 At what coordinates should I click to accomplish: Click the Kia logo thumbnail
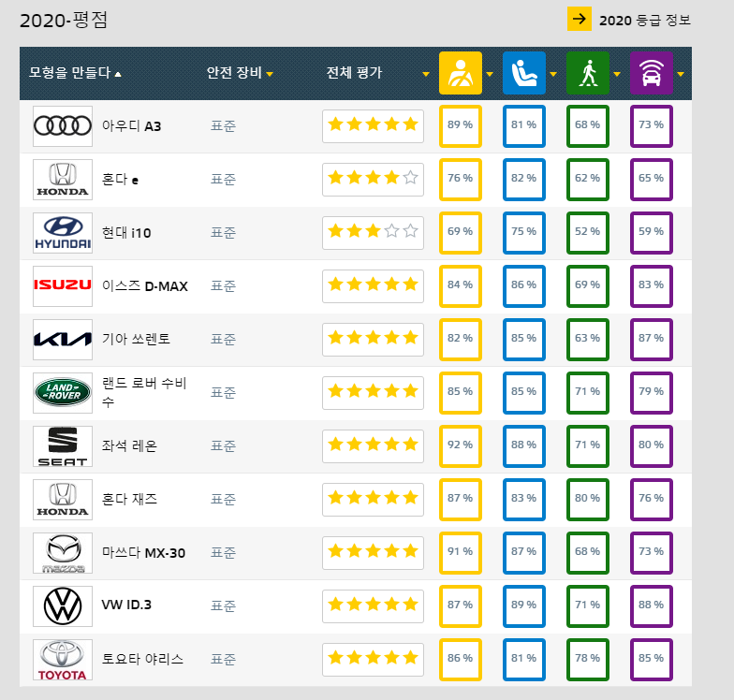tap(63, 340)
